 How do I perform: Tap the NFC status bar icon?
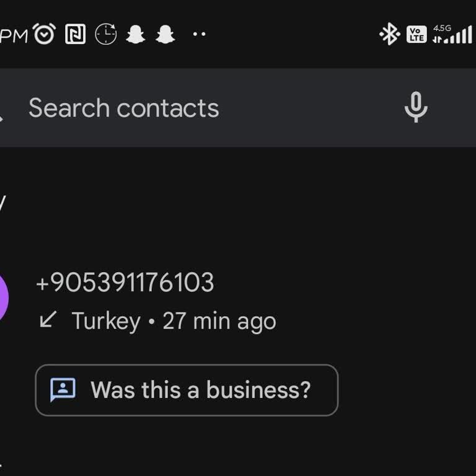(x=75, y=34)
